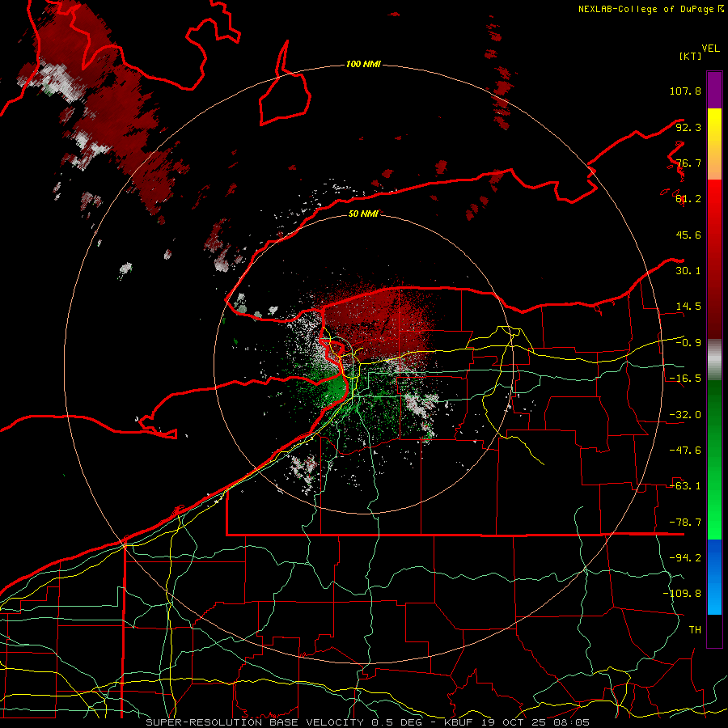The width and height of the screenshot is (728, 728).
Task: Select the -0.9 scale value
Action: [688, 343]
